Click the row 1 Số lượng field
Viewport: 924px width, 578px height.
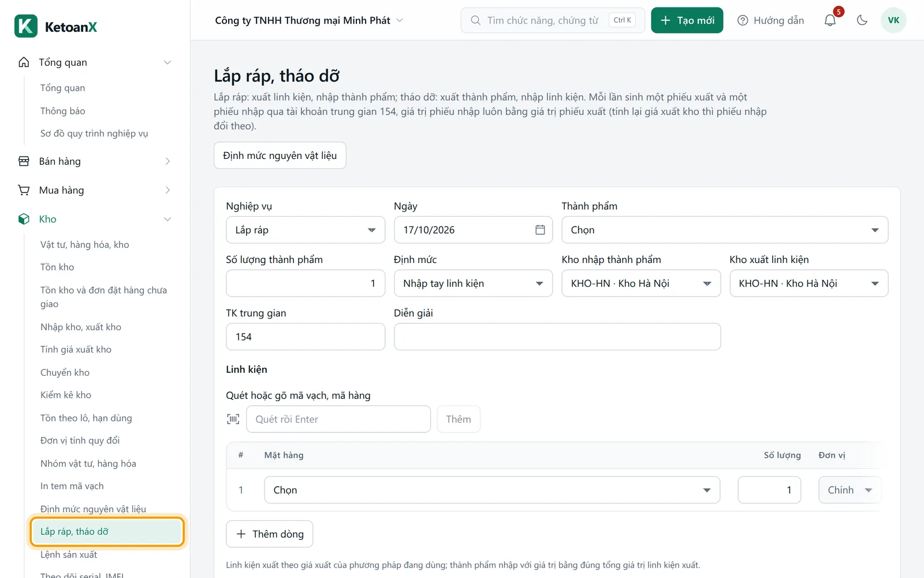769,490
